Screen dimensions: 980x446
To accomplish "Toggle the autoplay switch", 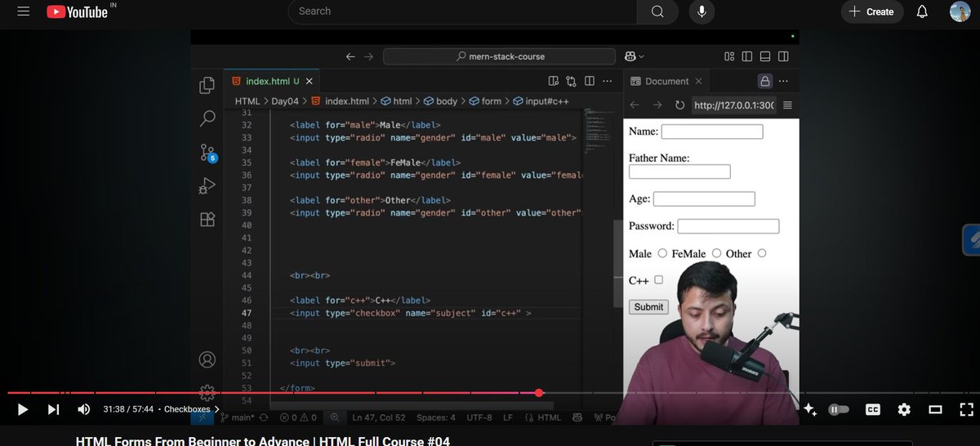I will point(840,409).
